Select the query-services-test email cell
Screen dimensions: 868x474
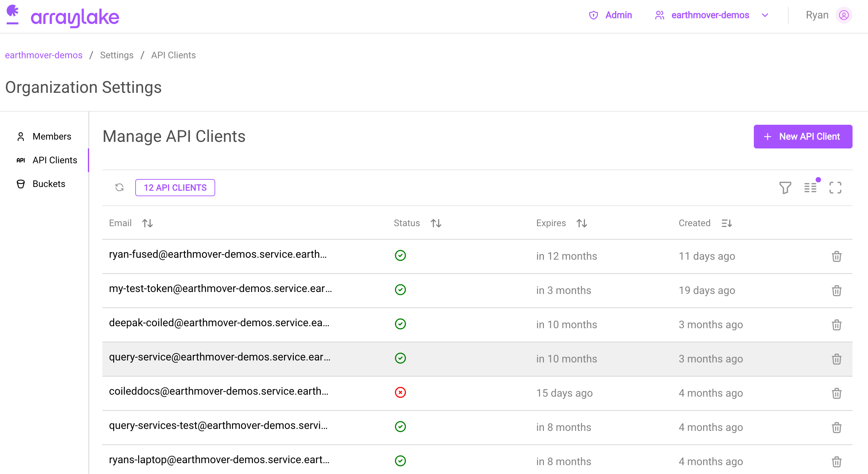218,426
